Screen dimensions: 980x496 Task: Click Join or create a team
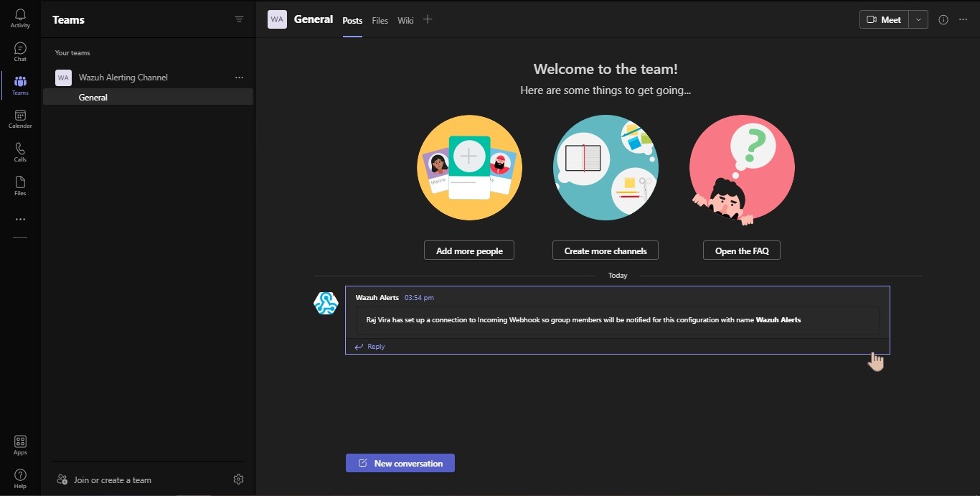tap(105, 479)
